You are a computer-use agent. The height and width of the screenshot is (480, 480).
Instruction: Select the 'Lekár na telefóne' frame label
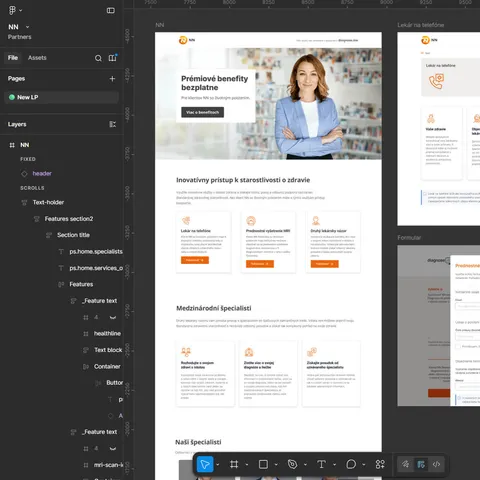coord(421,25)
